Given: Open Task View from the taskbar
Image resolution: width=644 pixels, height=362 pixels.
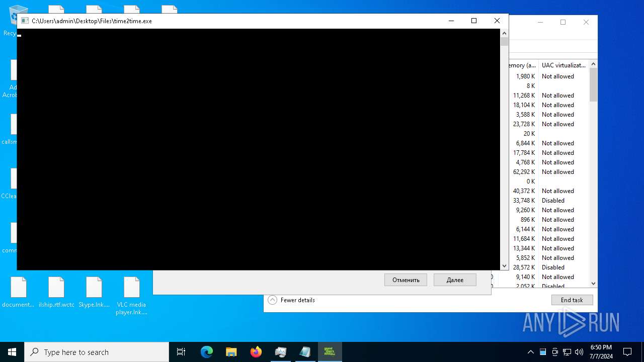Looking at the screenshot, I should (181, 352).
